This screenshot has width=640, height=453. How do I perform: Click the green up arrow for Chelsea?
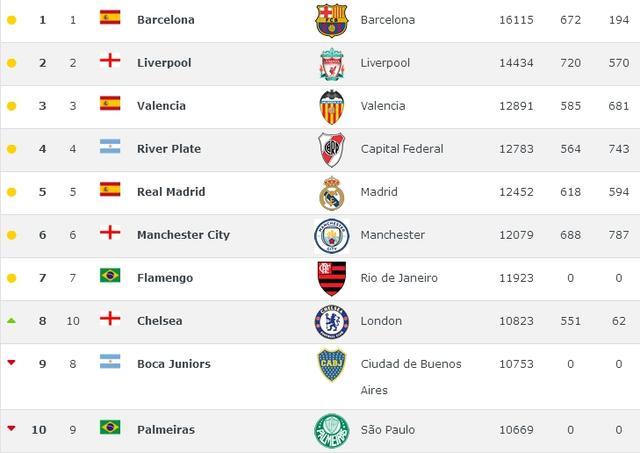point(11,321)
